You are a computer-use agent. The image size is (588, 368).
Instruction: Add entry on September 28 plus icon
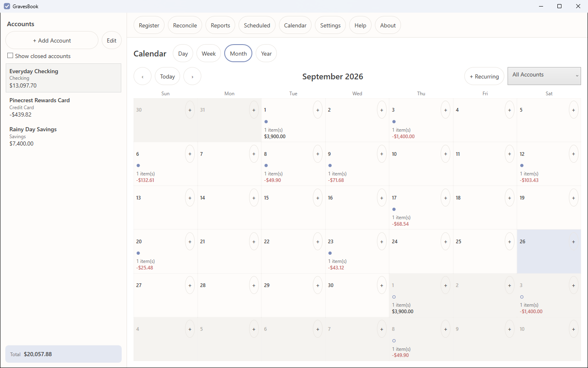(254, 285)
